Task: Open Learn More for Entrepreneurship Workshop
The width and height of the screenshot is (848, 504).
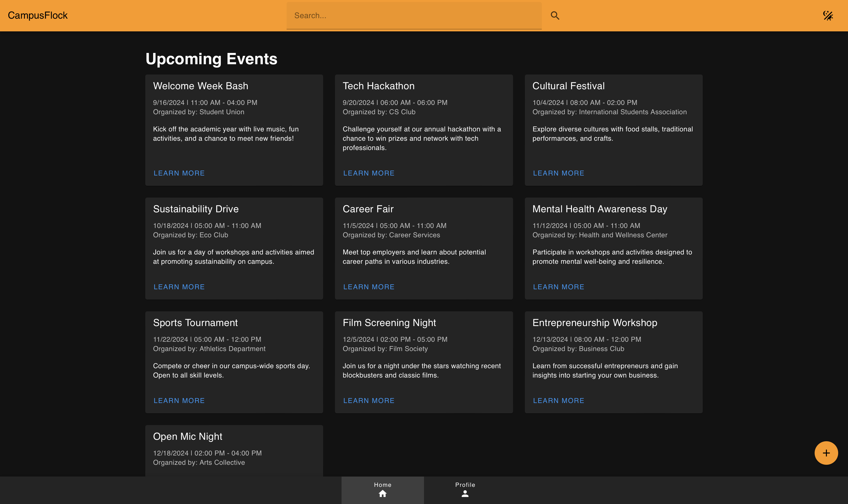Action: click(x=558, y=401)
